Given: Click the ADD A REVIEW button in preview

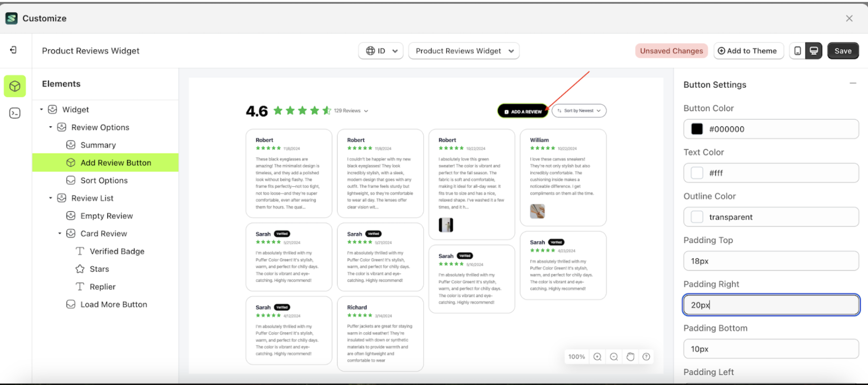Looking at the screenshot, I should point(523,111).
